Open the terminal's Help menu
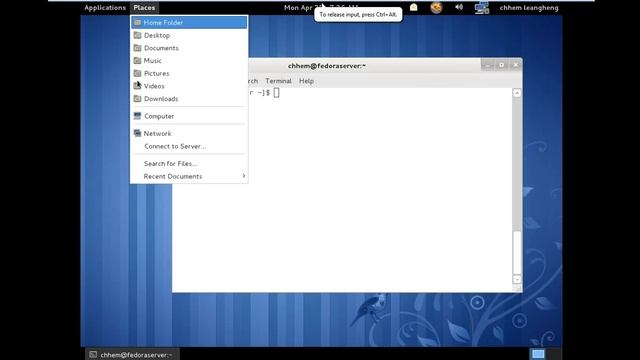Screen dimensions: 640x360 (306, 81)
